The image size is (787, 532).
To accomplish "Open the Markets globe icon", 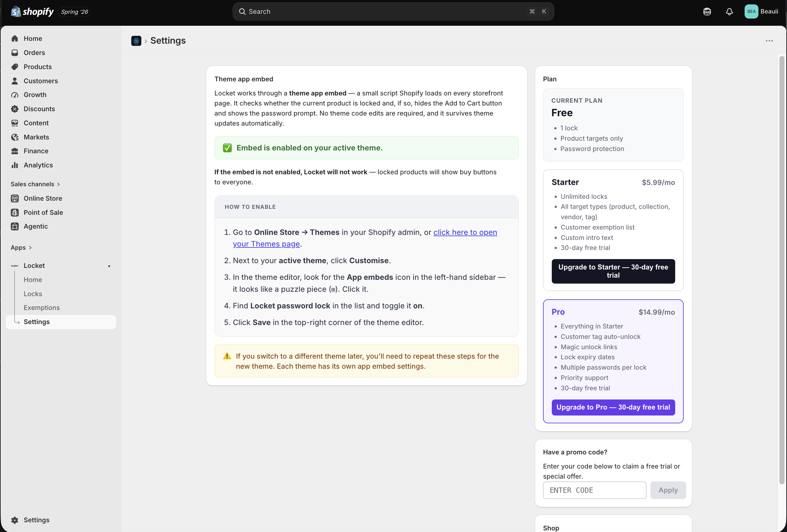I will pyautogui.click(x=14, y=137).
